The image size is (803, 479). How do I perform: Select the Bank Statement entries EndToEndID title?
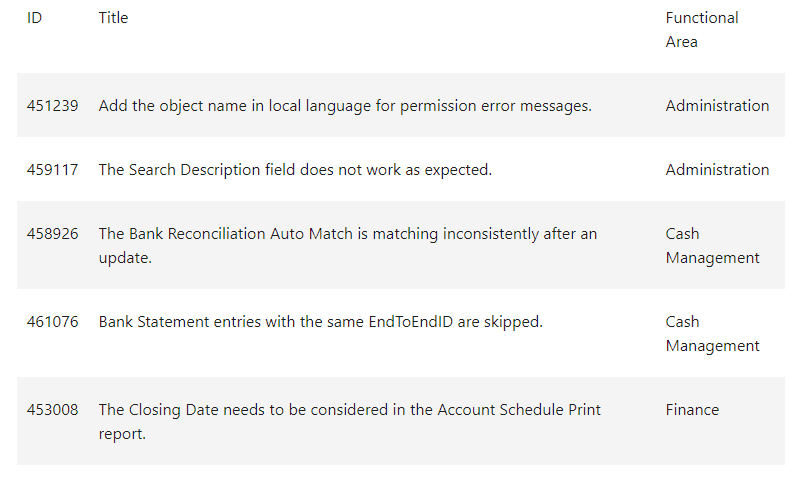coord(321,322)
